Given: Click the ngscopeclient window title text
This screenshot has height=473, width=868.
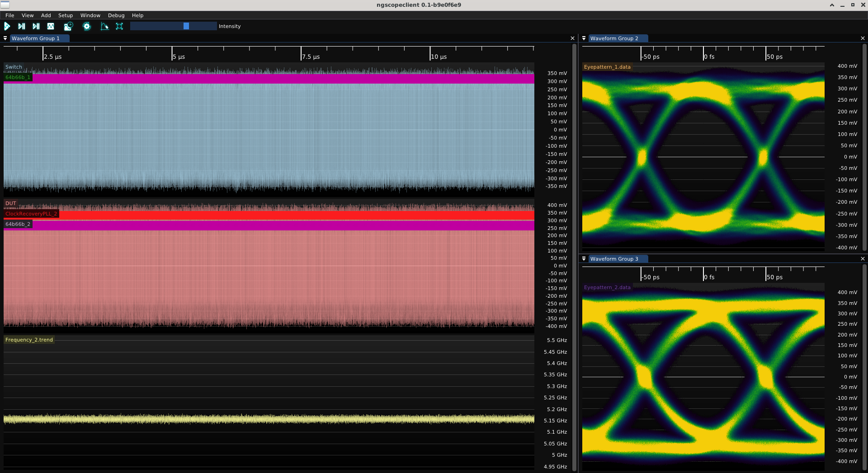Looking at the screenshot, I should (419, 5).
